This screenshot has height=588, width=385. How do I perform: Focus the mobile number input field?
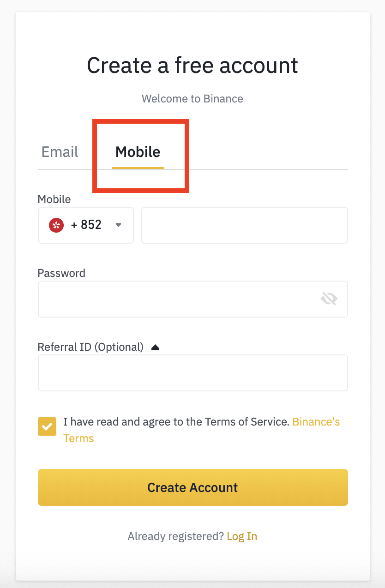244,225
